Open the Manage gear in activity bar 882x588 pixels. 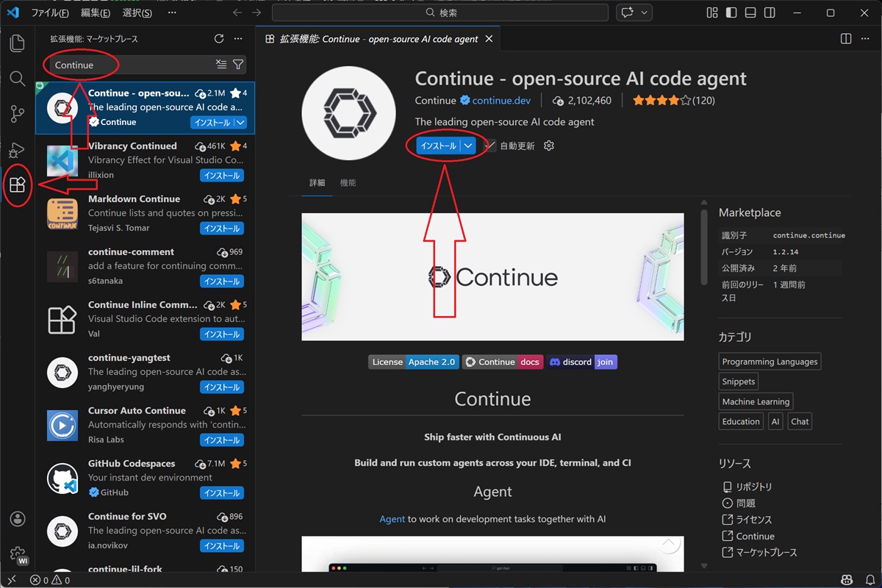(17, 553)
